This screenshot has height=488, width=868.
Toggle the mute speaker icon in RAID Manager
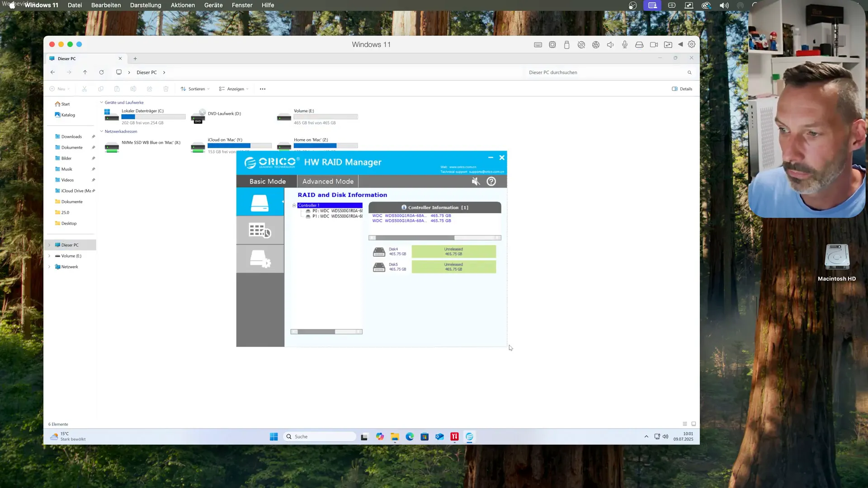(476, 181)
